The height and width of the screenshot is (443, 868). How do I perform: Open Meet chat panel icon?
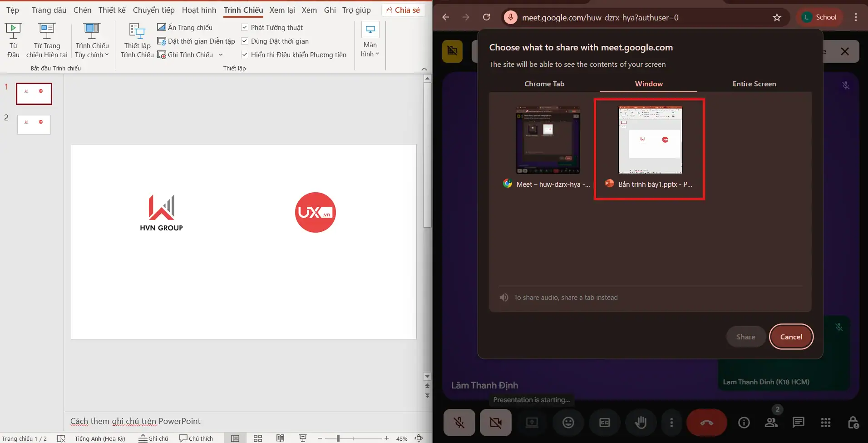[x=798, y=423]
